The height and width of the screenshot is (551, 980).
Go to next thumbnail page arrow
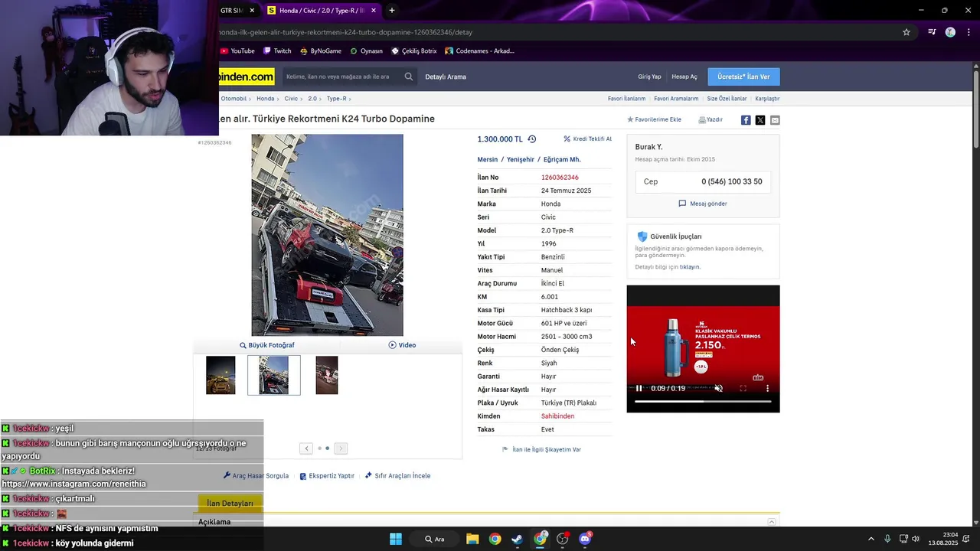pos(341,448)
